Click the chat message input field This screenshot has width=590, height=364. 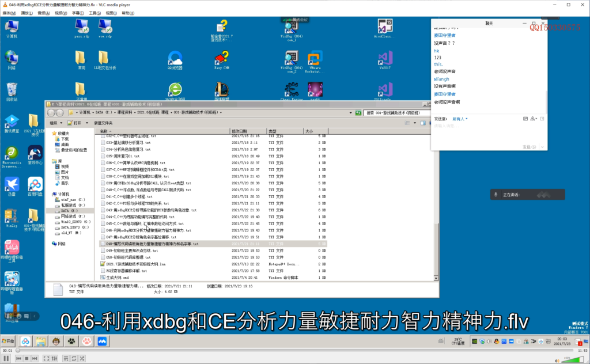coord(489,133)
